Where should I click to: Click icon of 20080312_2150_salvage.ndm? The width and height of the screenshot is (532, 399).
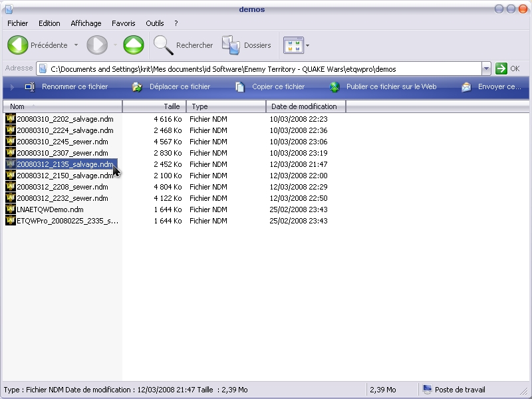11,175
